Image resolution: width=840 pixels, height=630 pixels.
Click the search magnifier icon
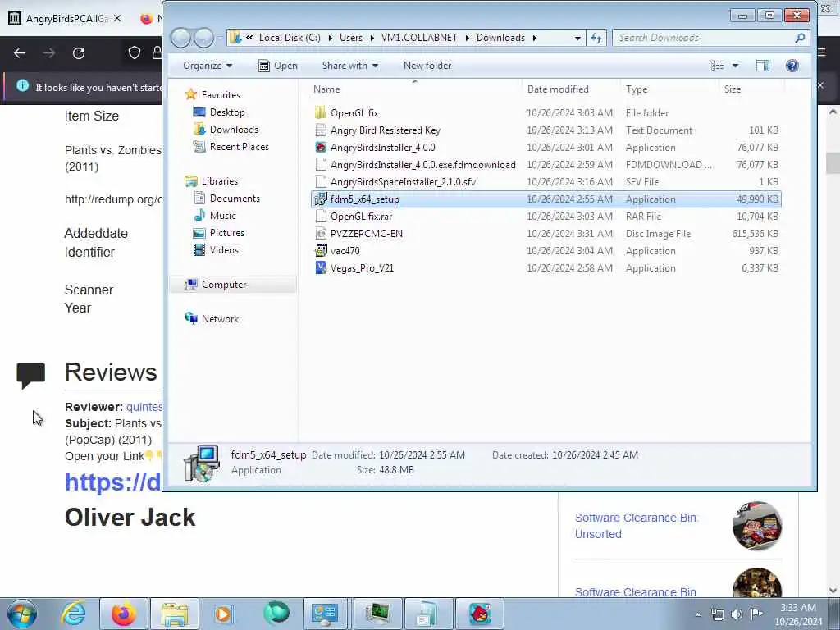pos(800,38)
